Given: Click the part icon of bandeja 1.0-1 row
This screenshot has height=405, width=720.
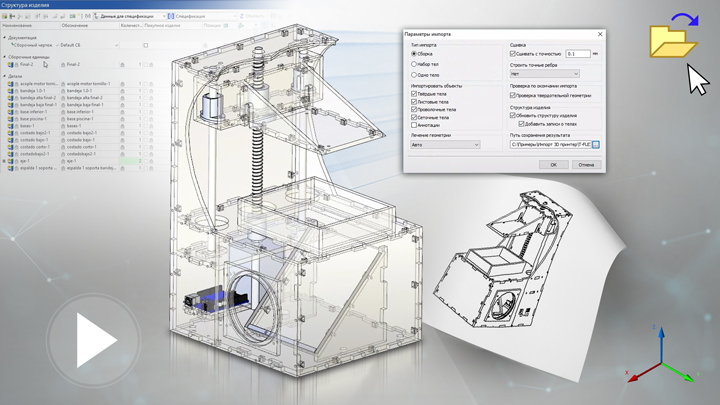Looking at the screenshot, I should (x=11, y=91).
